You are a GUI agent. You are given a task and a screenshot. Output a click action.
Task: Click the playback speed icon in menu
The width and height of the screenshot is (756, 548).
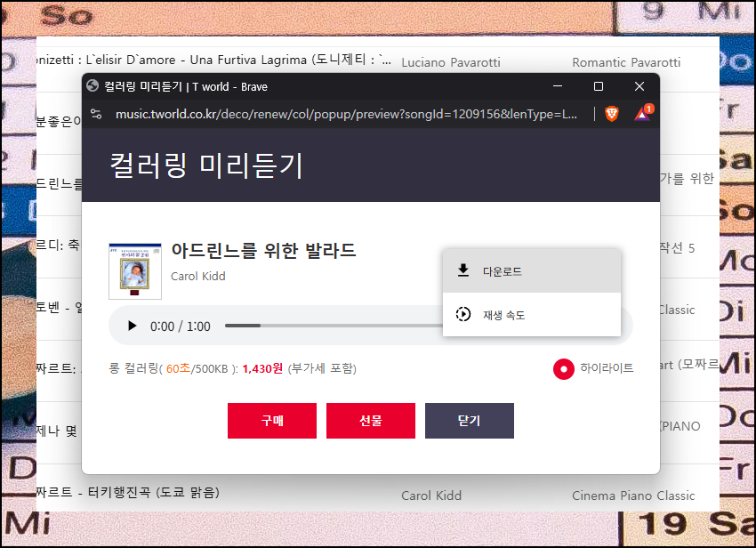pos(462,314)
